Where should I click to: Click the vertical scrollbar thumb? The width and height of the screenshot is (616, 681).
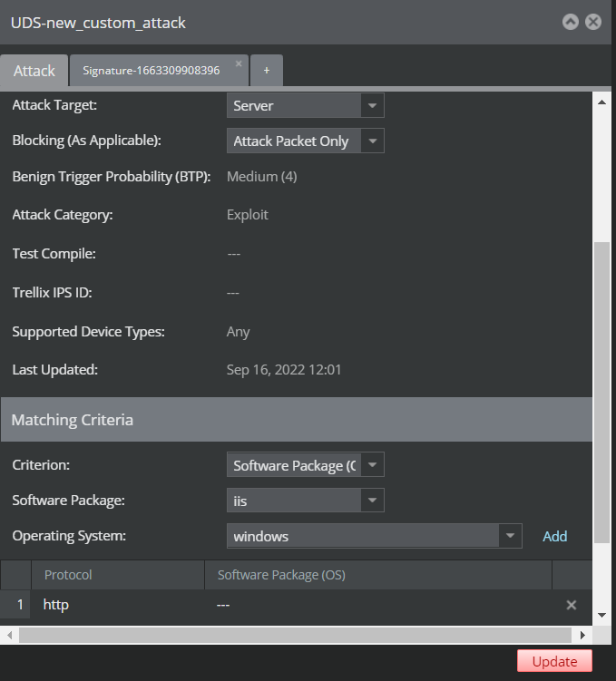click(x=601, y=392)
